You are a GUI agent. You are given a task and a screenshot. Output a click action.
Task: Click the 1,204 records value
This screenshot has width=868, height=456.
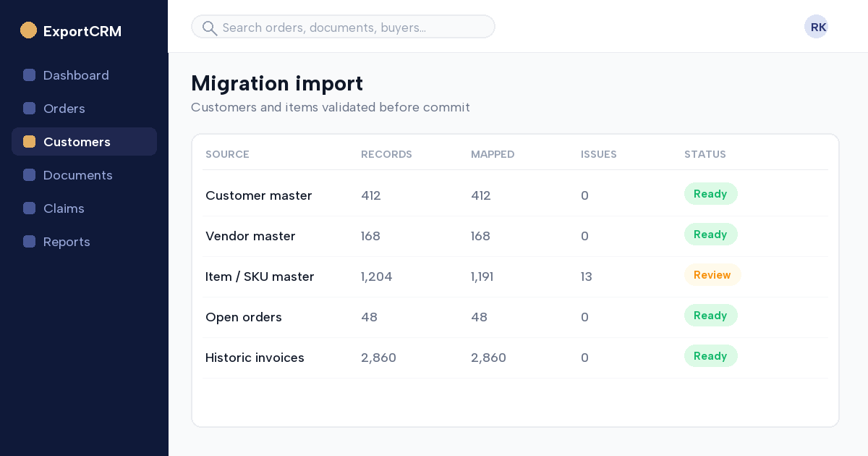coord(377,276)
